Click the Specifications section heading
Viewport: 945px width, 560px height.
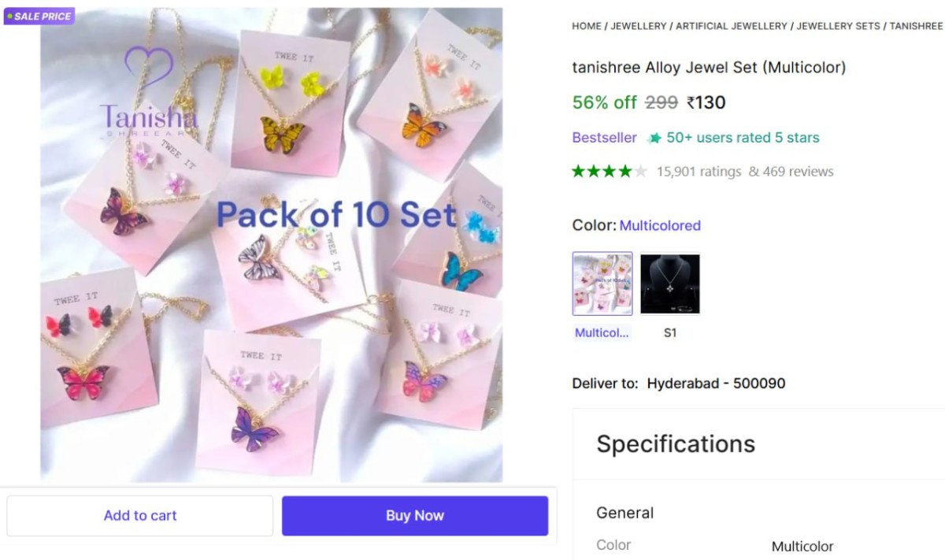coord(676,444)
